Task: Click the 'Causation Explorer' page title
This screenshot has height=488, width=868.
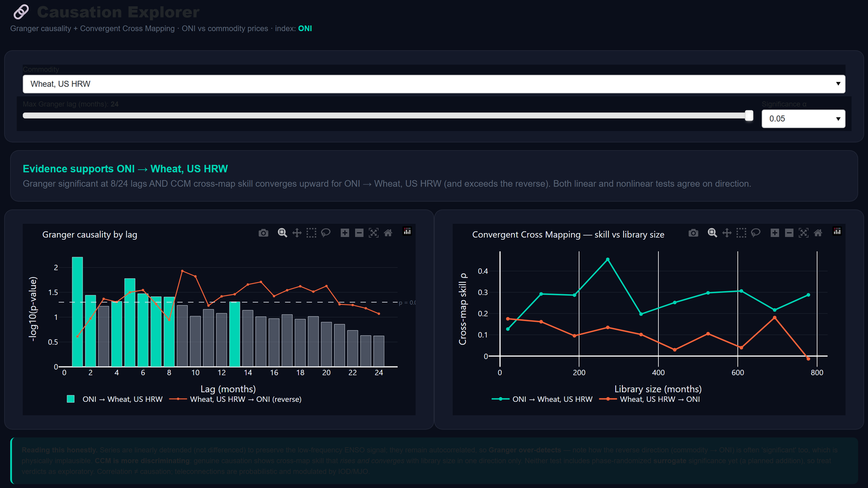Action: click(118, 12)
